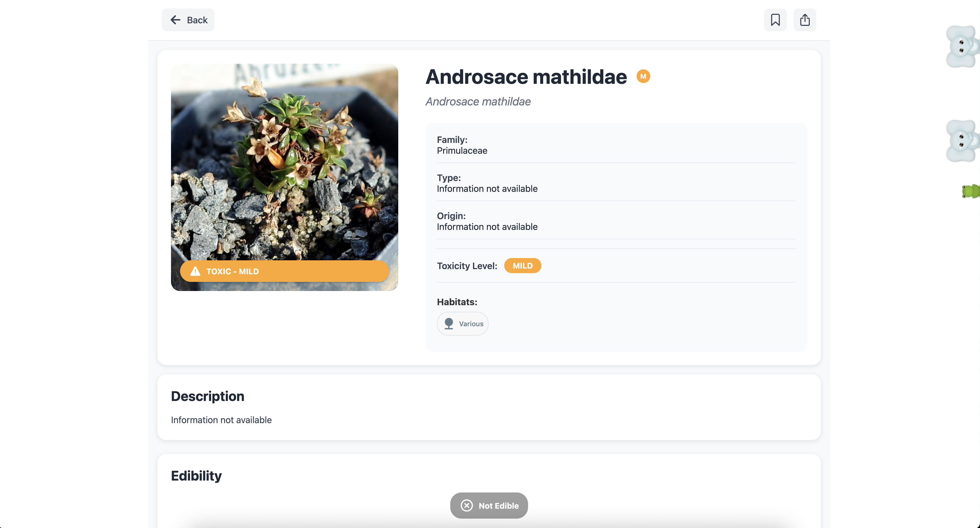Click the Back button

188,20
